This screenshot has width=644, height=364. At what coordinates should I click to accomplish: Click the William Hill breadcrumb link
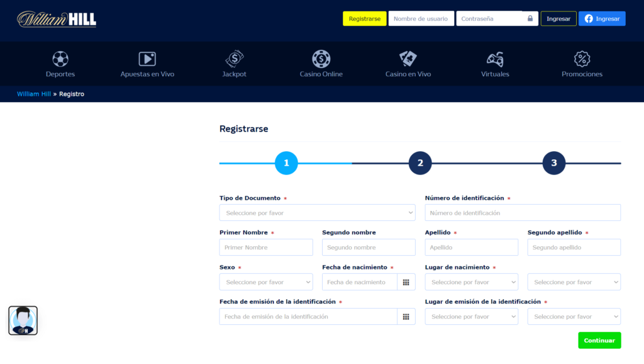[34, 94]
